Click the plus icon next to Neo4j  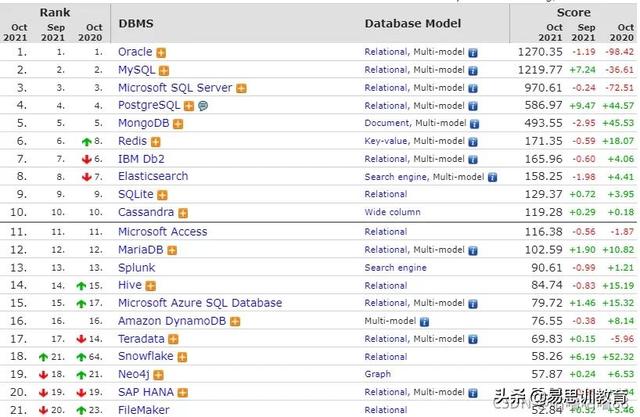pos(159,375)
